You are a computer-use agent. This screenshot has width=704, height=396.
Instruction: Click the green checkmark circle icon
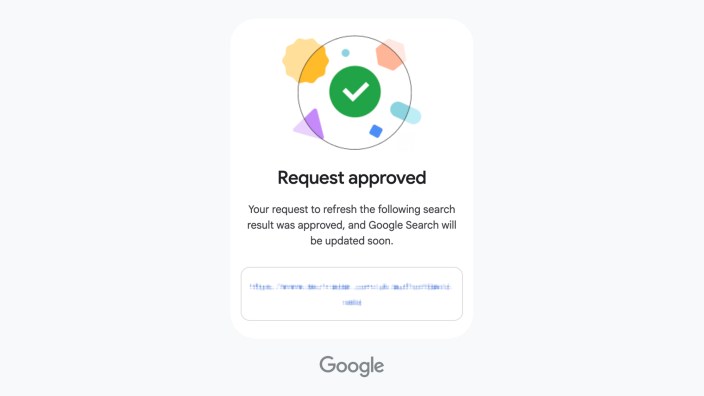pyautogui.click(x=355, y=92)
